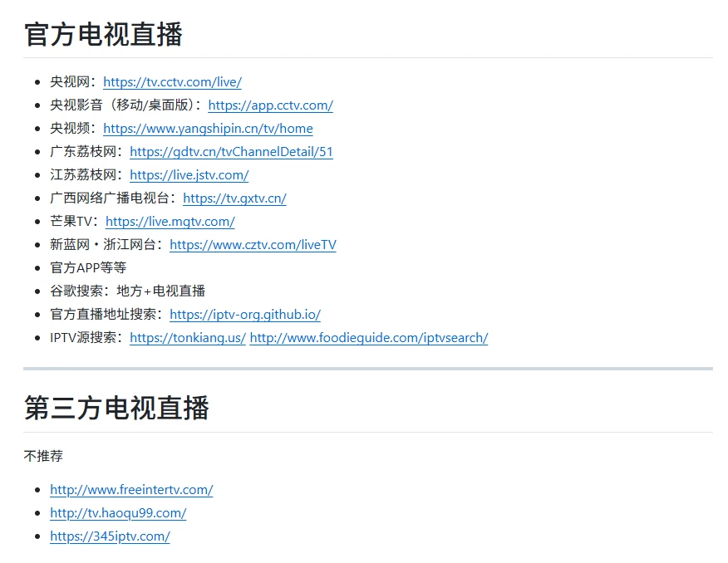728x563 pixels.
Task: Click the 官方APP等等 list item
Action: [x=88, y=268]
